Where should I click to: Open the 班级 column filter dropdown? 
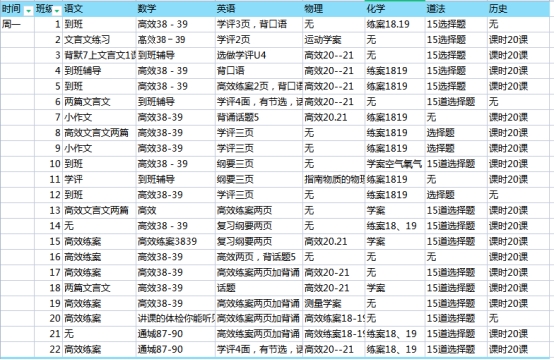coord(57,11)
